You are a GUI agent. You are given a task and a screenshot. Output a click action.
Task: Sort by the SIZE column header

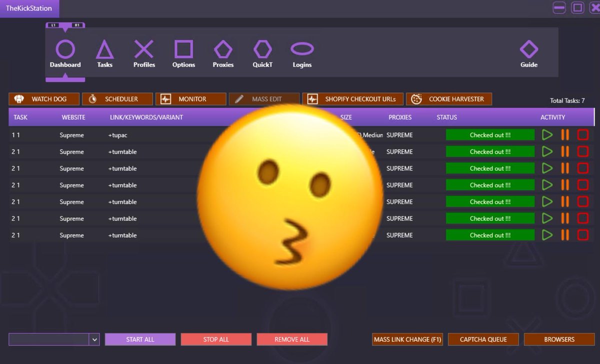coord(346,117)
